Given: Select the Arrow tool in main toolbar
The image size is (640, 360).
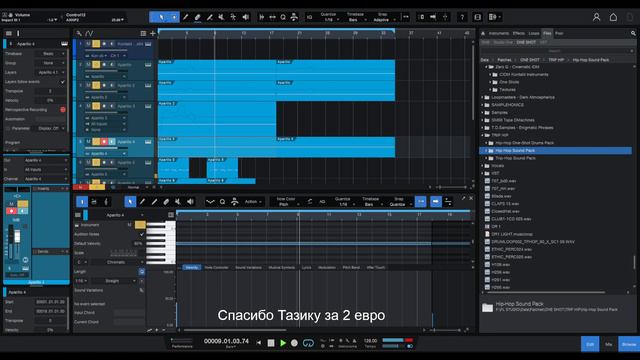Looking at the screenshot, I should point(161,17).
